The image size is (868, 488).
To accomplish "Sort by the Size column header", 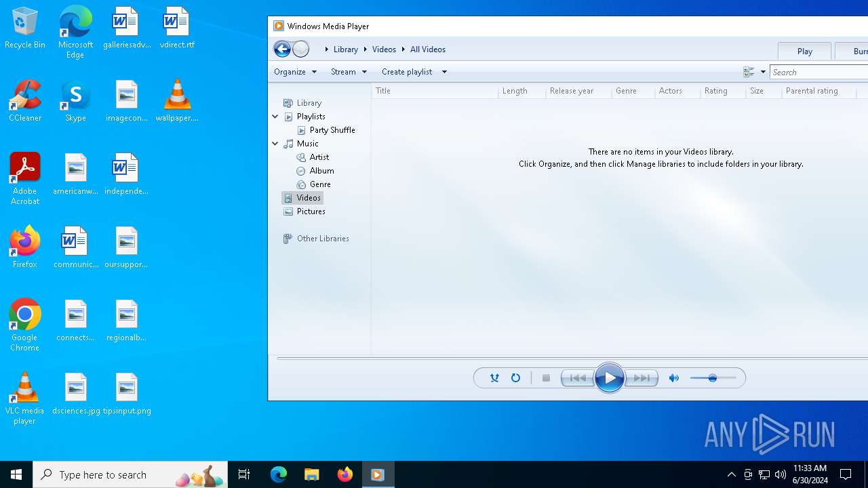I will (x=764, y=91).
